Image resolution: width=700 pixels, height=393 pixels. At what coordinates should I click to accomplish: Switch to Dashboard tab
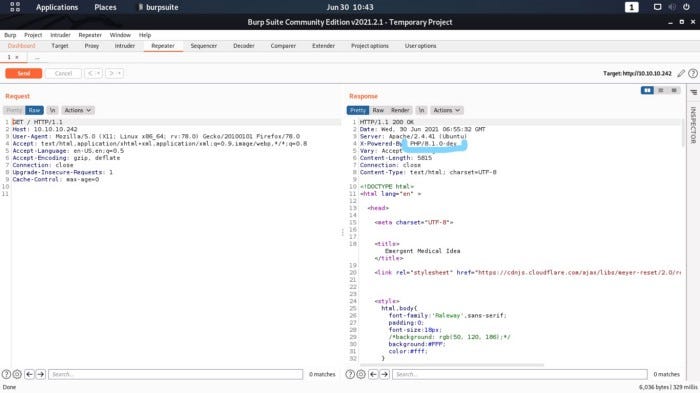pos(21,46)
